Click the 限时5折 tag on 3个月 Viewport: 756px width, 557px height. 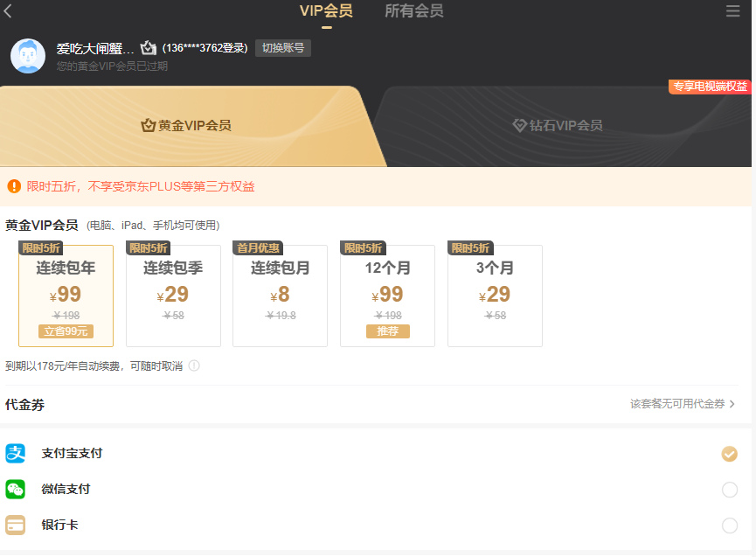tap(470, 247)
